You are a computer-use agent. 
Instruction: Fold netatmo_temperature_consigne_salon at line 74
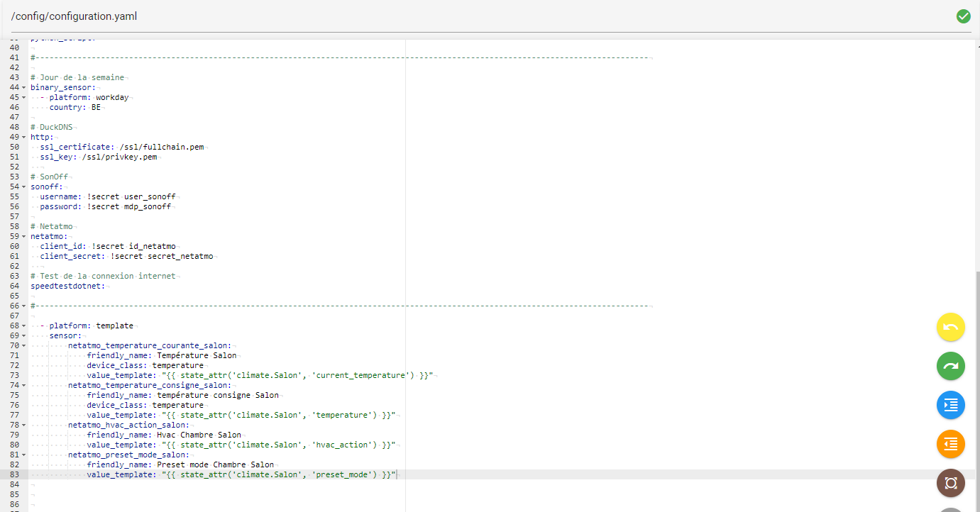tap(24, 386)
